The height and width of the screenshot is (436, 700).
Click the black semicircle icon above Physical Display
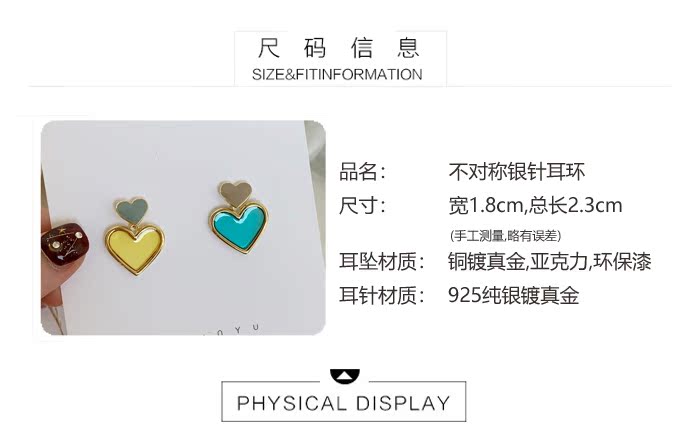click(345, 376)
